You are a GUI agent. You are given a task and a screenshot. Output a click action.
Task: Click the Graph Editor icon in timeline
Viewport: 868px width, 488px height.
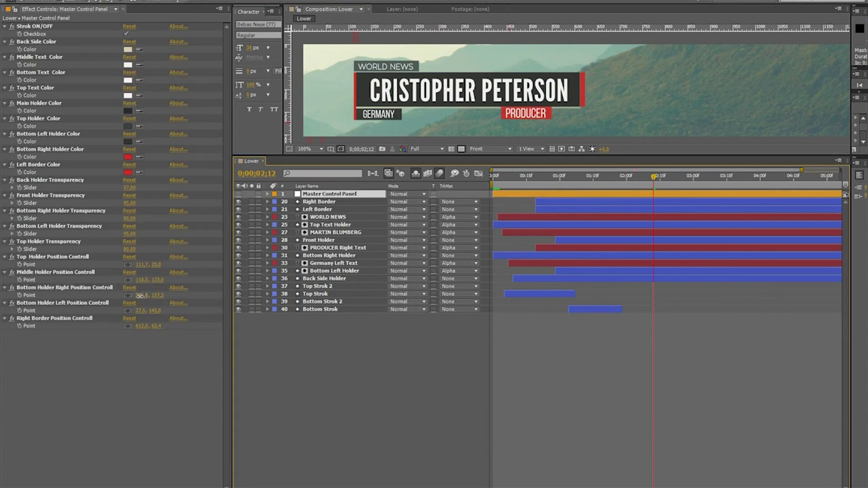(x=478, y=174)
